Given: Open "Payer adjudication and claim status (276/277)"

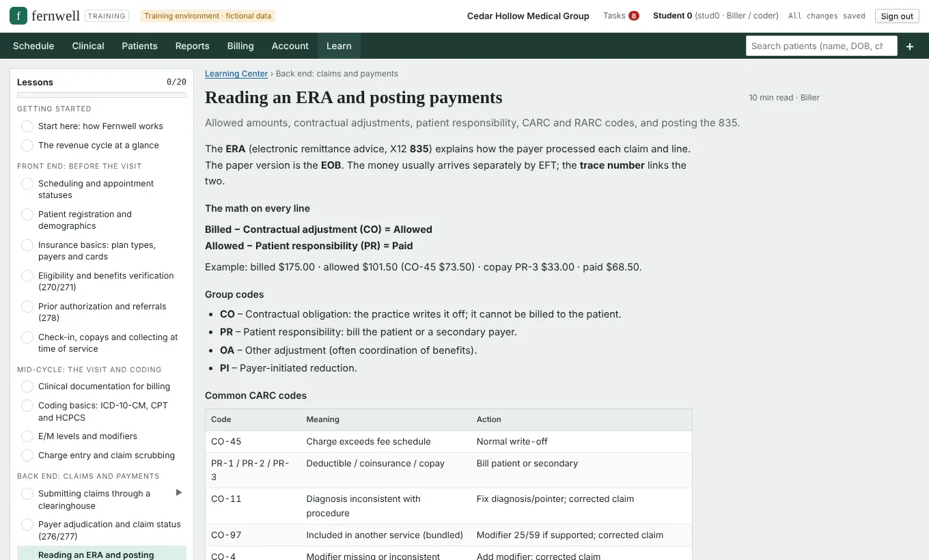Looking at the screenshot, I should point(109,530).
